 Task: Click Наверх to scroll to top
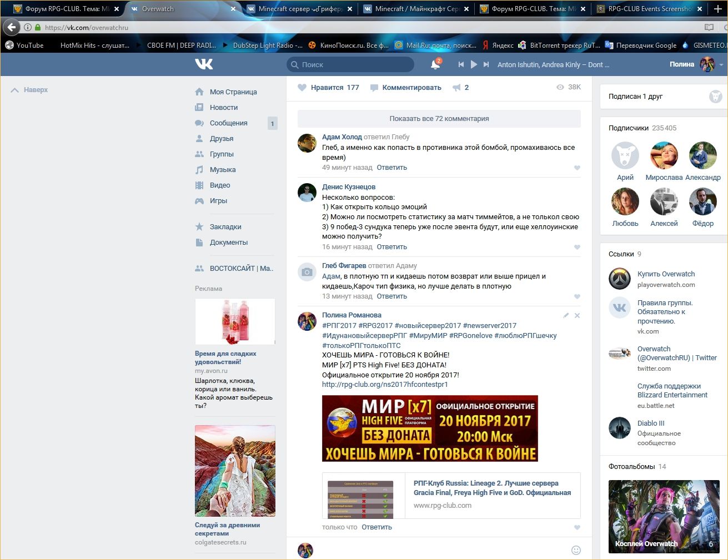pyautogui.click(x=29, y=90)
